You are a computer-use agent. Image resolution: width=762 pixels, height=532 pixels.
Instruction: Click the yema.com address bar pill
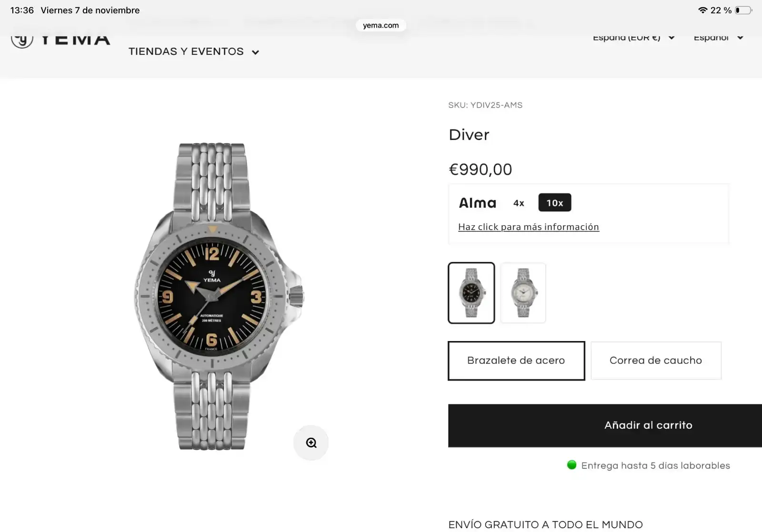[x=381, y=25]
